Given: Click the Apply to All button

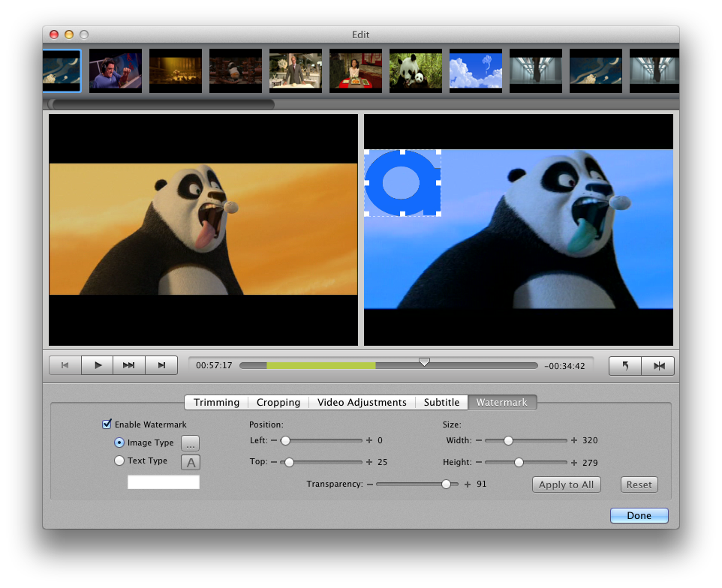Looking at the screenshot, I should pyautogui.click(x=567, y=484).
